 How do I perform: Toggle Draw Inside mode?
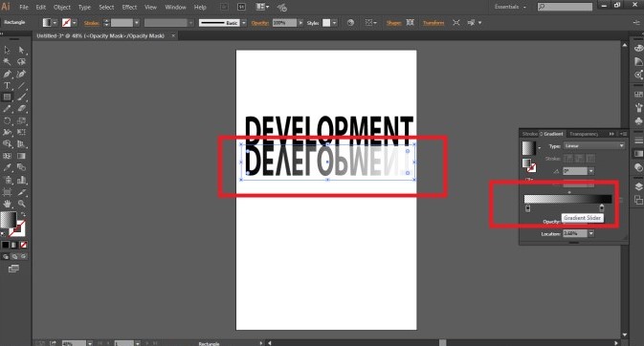[23, 256]
